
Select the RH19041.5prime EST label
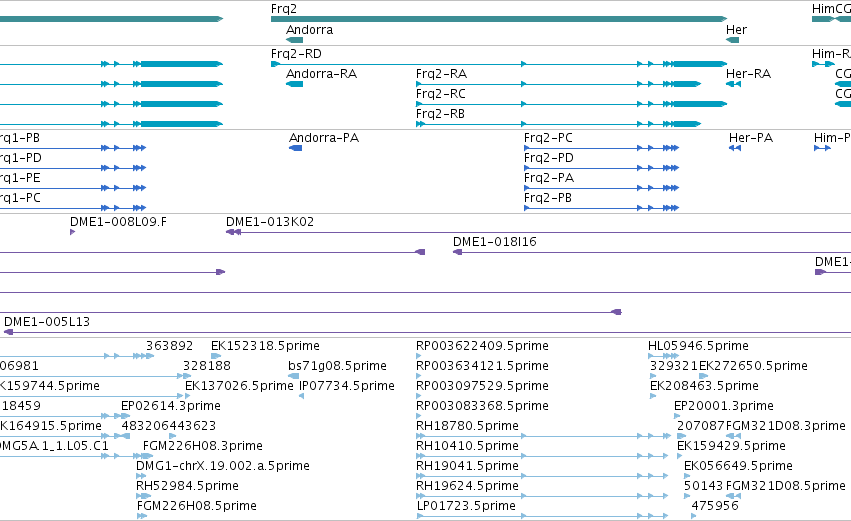click(467, 466)
